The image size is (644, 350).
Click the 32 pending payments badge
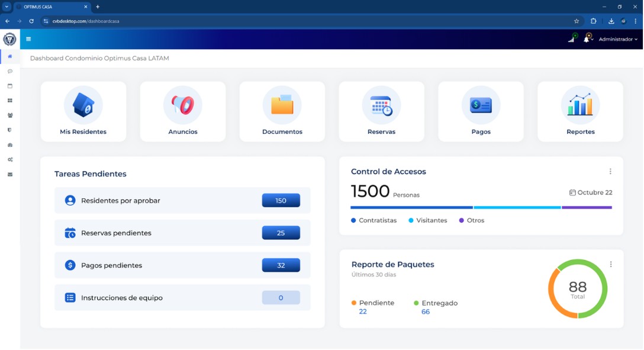[x=281, y=265]
